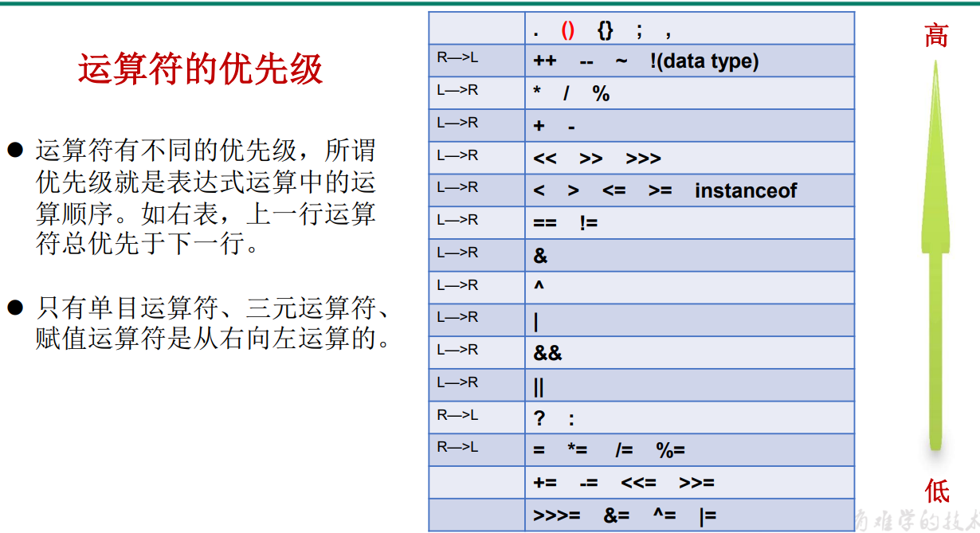Click the ? : ternary operator cell
980x533 pixels.
(690, 418)
